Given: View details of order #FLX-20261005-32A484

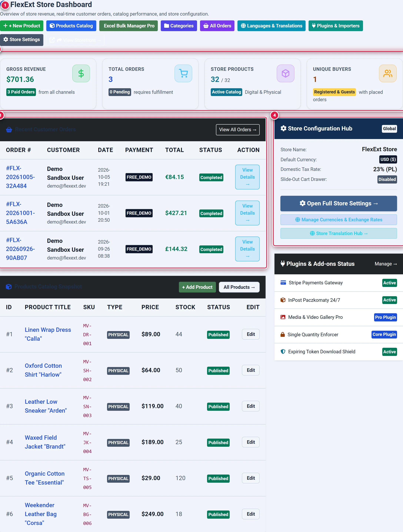Looking at the screenshot, I should point(247,177).
